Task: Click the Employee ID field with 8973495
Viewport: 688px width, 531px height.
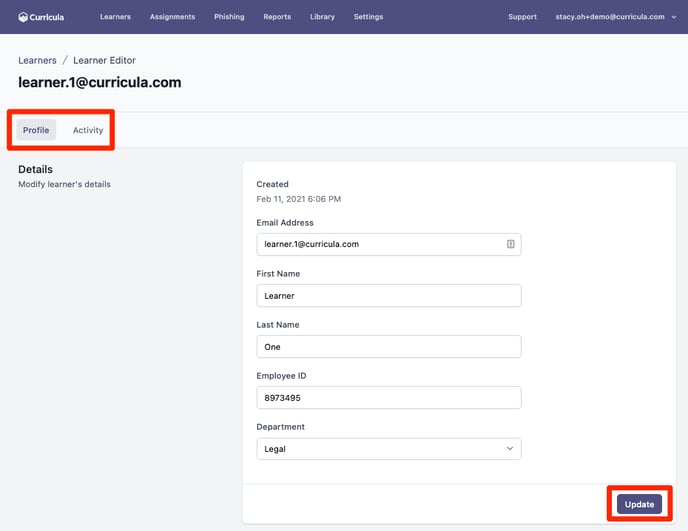Action: click(389, 398)
